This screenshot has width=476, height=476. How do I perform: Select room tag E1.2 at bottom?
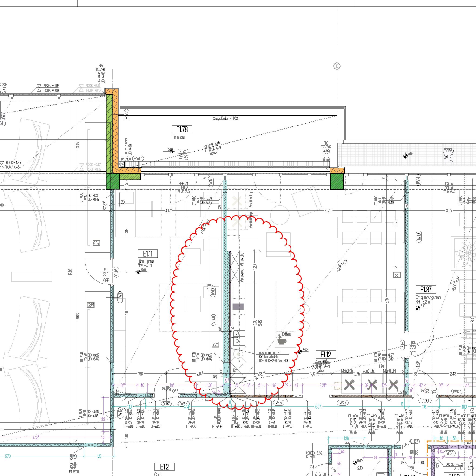point(164,467)
